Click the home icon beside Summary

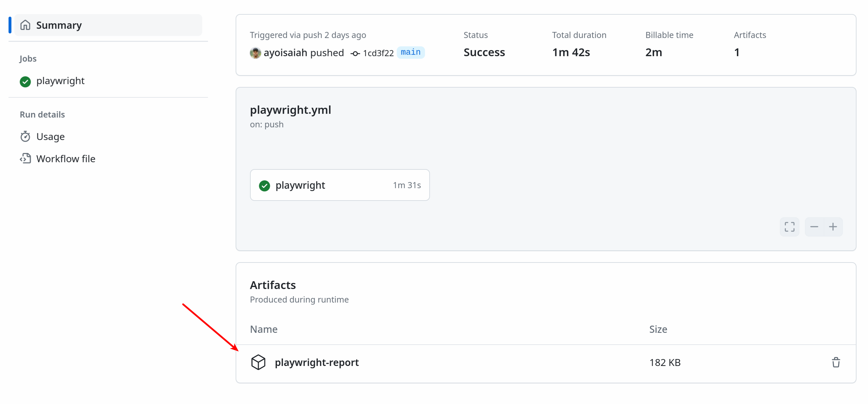point(25,24)
